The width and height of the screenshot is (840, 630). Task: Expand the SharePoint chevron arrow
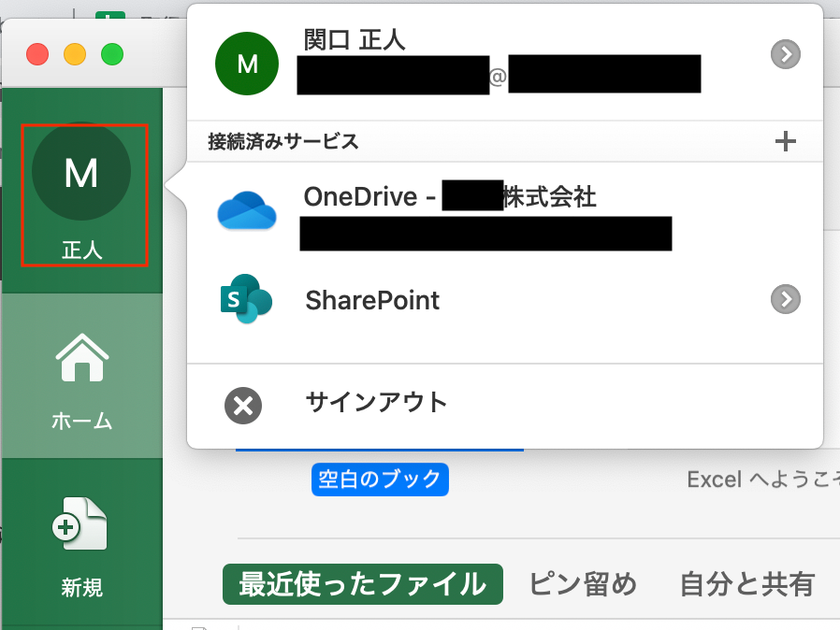point(786,299)
